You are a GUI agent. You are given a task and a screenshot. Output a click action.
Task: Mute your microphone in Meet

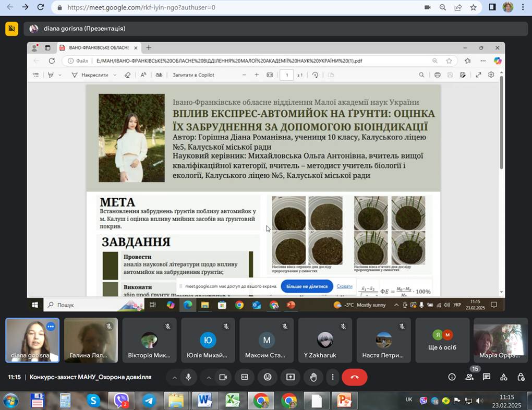(188, 377)
